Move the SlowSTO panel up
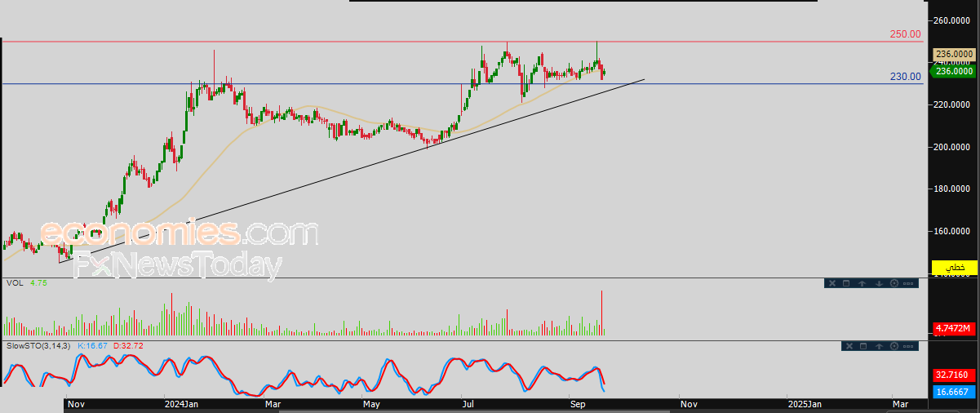The height and width of the screenshot is (413, 980). [879, 346]
